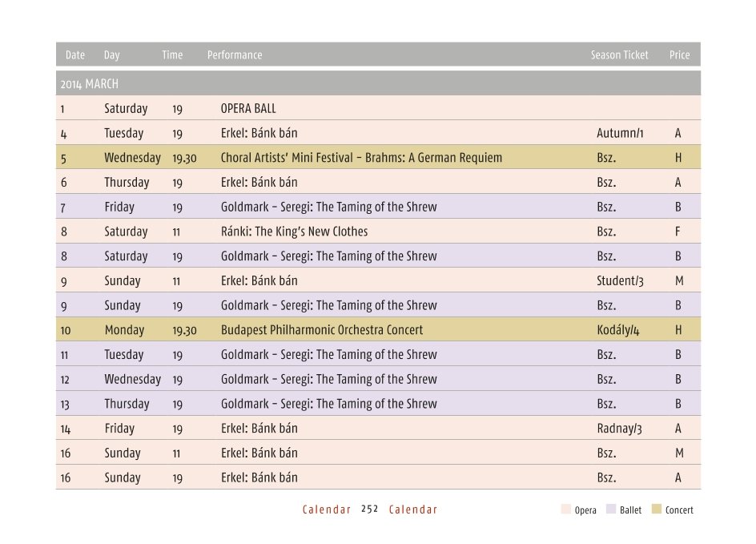Select Ránki: The King's New Clothes
756x544 pixels.
click(294, 232)
